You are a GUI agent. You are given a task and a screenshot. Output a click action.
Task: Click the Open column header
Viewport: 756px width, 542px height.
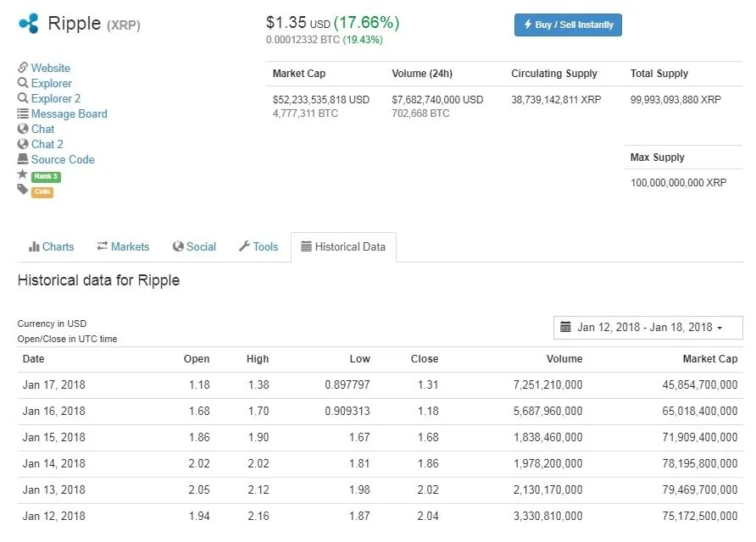197,359
